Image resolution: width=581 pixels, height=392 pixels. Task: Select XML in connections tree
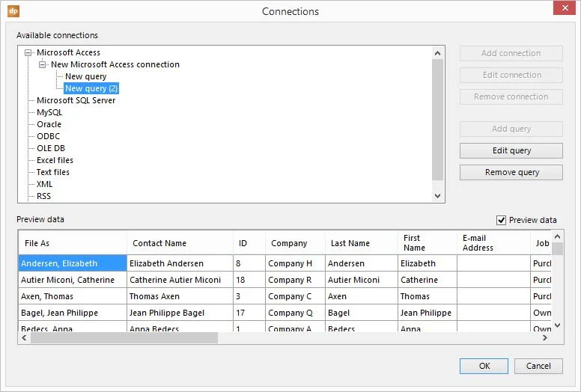click(44, 184)
